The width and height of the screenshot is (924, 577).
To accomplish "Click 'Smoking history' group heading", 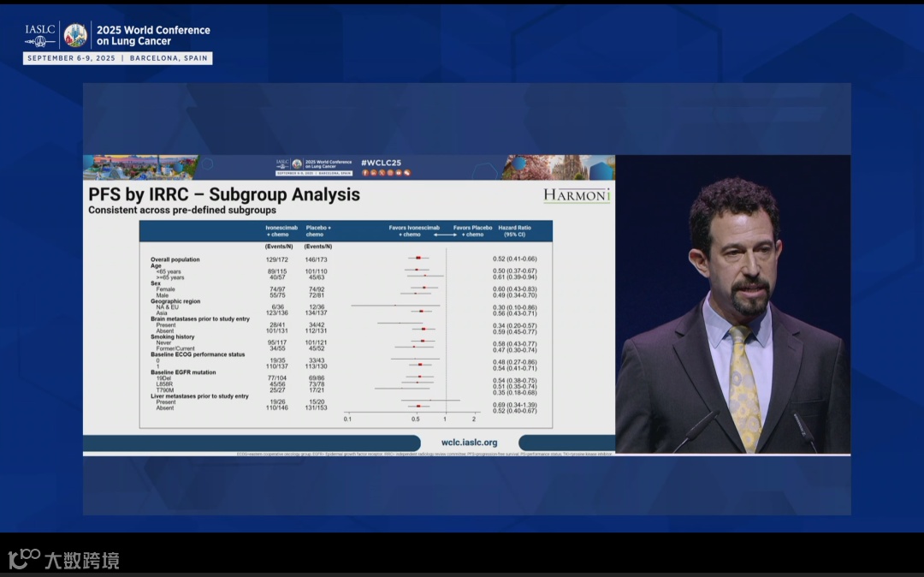I will tap(172, 336).
